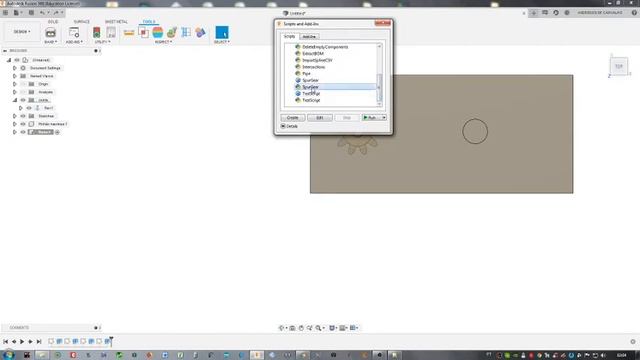Switch to the Solid tab
Image resolution: width=640 pixels, height=360 pixels.
coord(53,22)
